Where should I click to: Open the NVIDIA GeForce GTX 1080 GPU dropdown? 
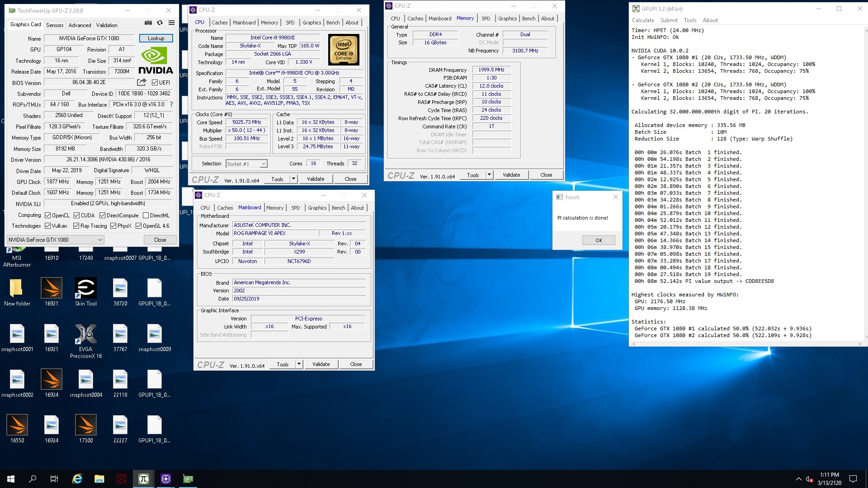tap(56, 239)
